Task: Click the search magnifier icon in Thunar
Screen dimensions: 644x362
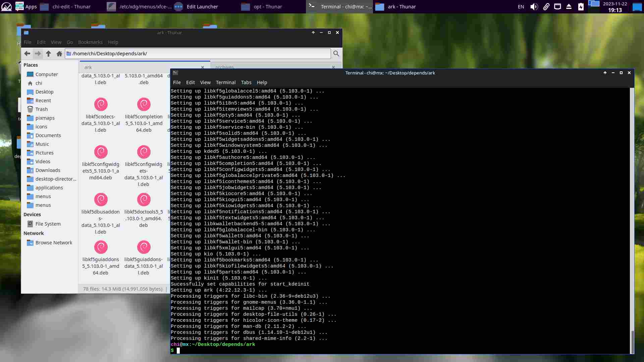Action: 336,54
